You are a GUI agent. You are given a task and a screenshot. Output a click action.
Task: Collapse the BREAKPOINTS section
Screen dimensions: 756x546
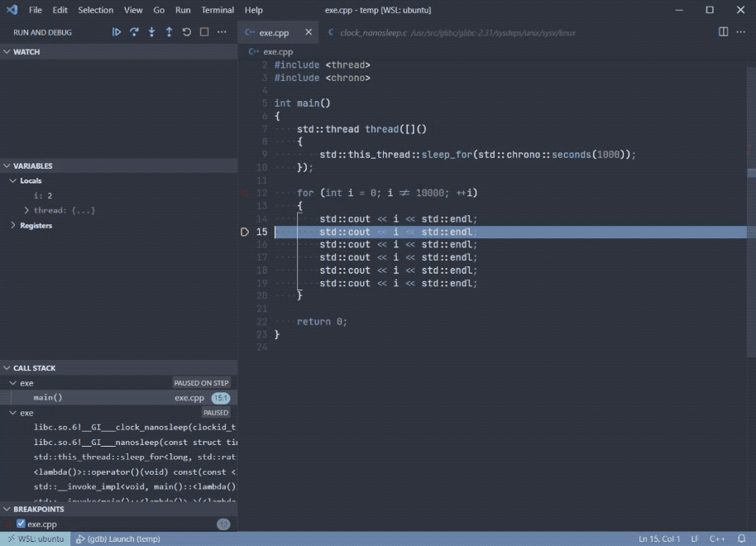click(7, 509)
